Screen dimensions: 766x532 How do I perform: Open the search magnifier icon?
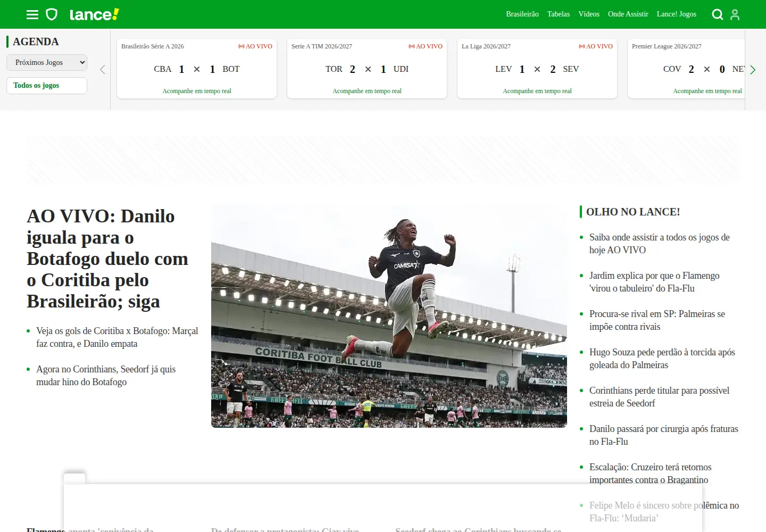[718, 14]
